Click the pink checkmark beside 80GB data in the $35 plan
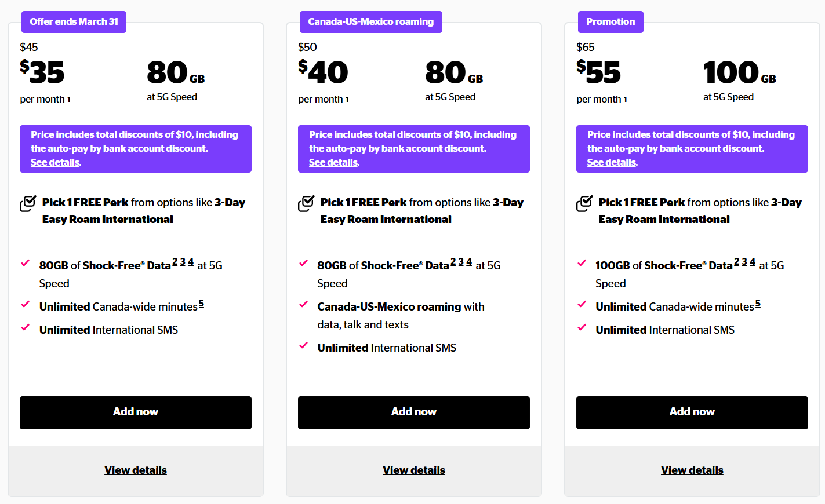825x504 pixels. pos(25,263)
